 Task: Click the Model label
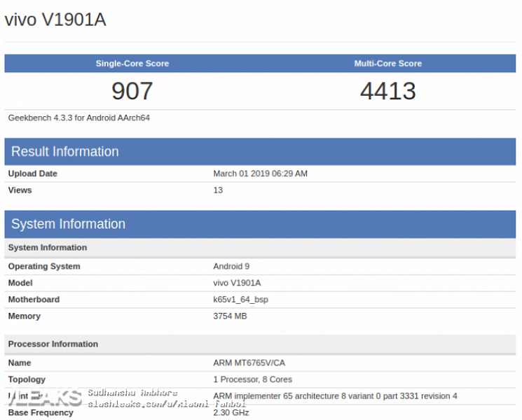pyautogui.click(x=20, y=283)
